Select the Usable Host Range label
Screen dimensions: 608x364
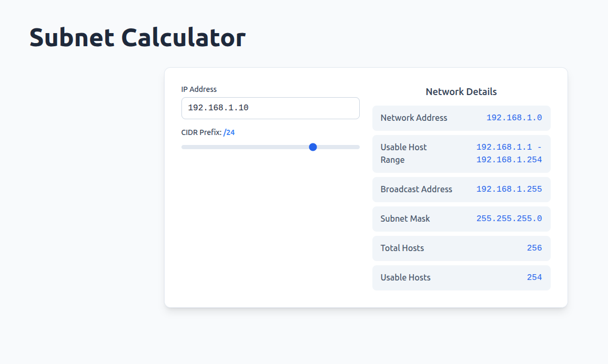point(403,153)
